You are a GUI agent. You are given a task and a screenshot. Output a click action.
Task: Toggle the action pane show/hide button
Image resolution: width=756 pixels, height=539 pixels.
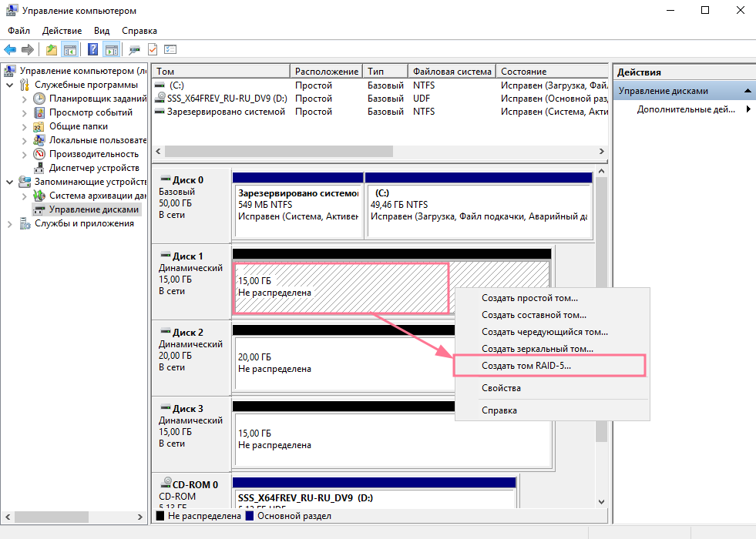tap(112, 49)
